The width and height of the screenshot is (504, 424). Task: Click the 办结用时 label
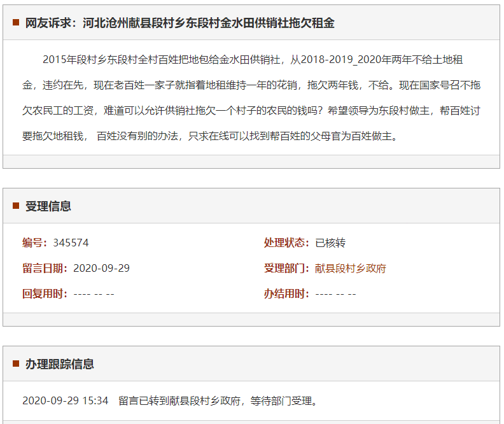(287, 293)
